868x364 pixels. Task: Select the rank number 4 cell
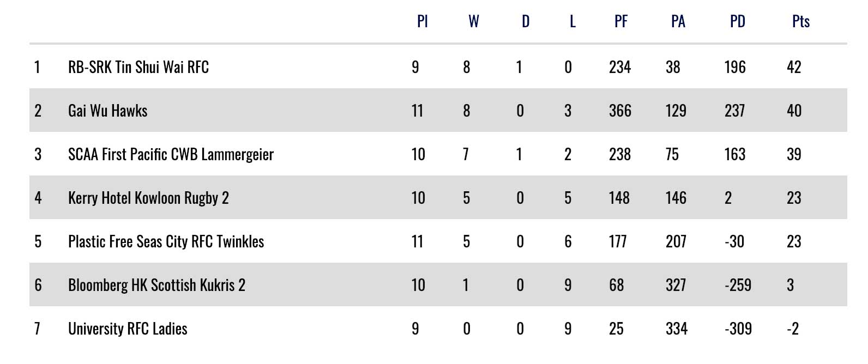(x=38, y=198)
